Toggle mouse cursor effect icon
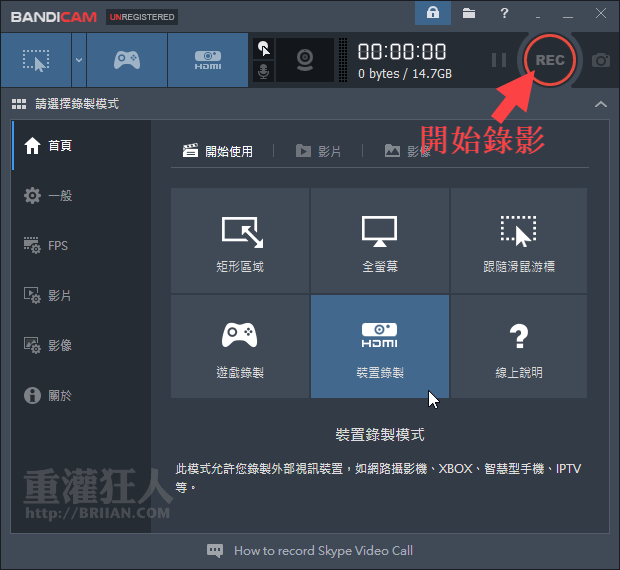 point(264,48)
